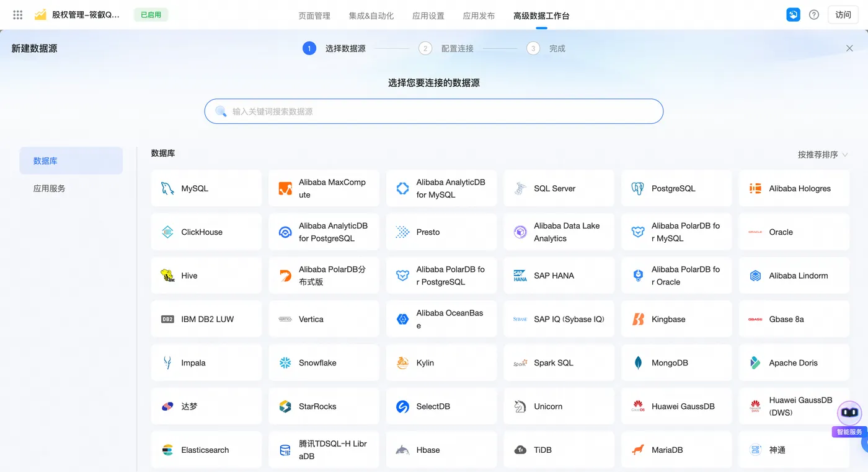The width and height of the screenshot is (868, 472).
Task: Pick the Apache Doris icon
Action: 755,363
